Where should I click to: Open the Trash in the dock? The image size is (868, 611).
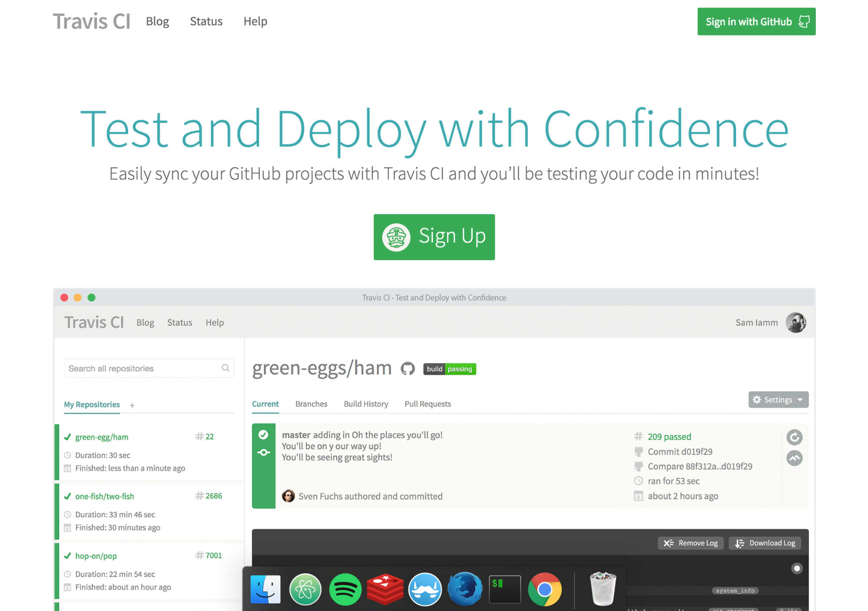click(603, 589)
